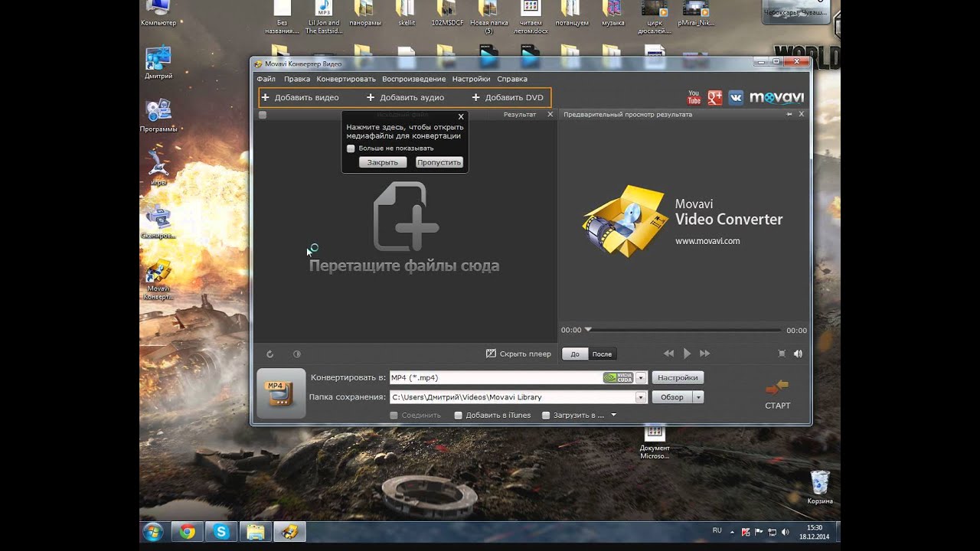The width and height of the screenshot is (980, 551).
Task: Toggle the select-all checkbox in file list header
Action: coord(263,115)
